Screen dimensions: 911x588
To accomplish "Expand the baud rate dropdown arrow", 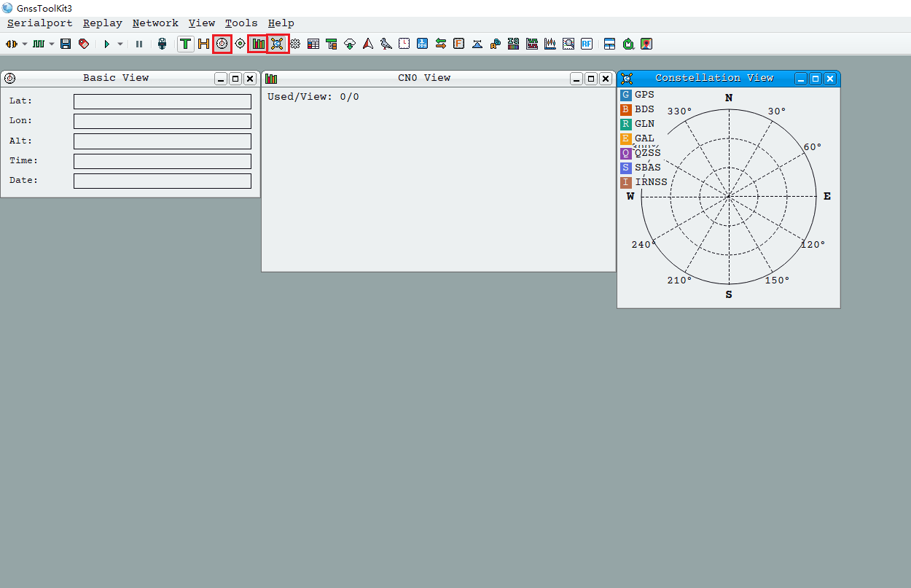I will click(x=52, y=44).
